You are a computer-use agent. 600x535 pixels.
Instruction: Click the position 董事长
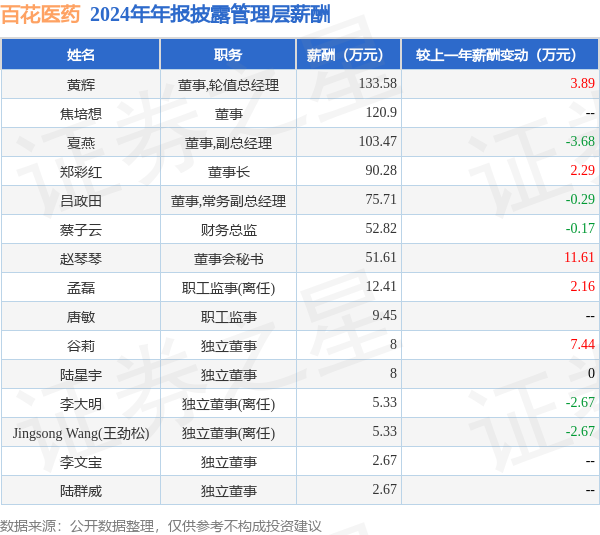[x=228, y=172]
